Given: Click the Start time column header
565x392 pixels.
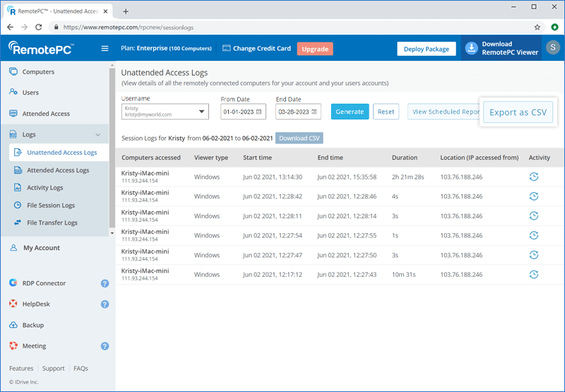Looking at the screenshot, I should click(257, 158).
